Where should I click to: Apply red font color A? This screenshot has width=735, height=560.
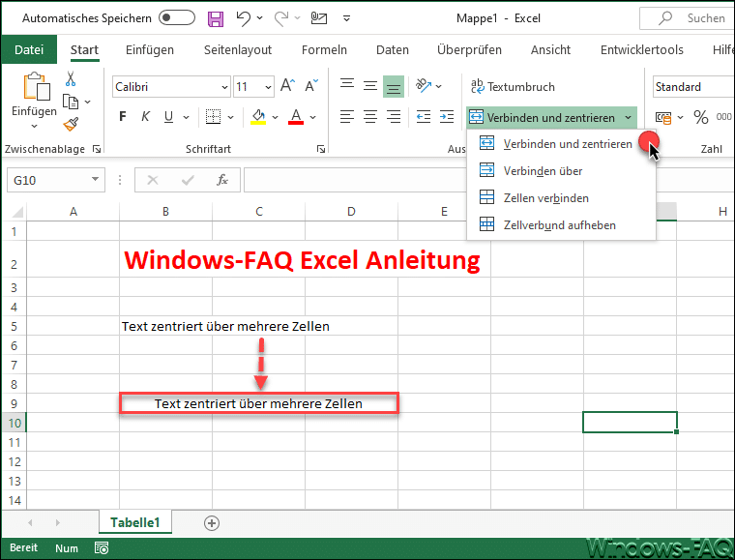click(296, 117)
